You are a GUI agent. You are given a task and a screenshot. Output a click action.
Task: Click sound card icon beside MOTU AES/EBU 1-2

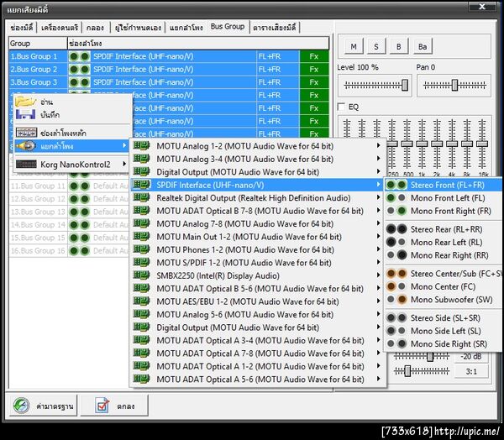(141, 301)
